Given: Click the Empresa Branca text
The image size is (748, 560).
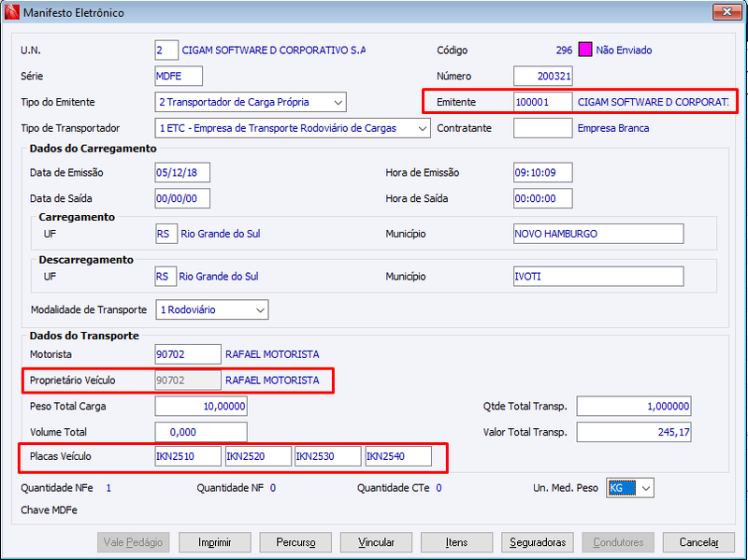Looking at the screenshot, I should pos(613,128).
